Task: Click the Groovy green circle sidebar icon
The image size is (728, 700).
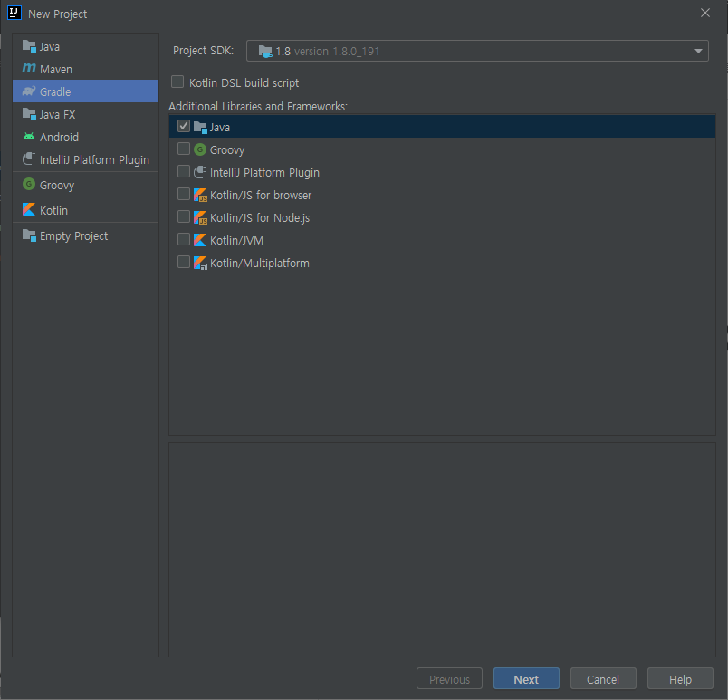Action: click(29, 185)
